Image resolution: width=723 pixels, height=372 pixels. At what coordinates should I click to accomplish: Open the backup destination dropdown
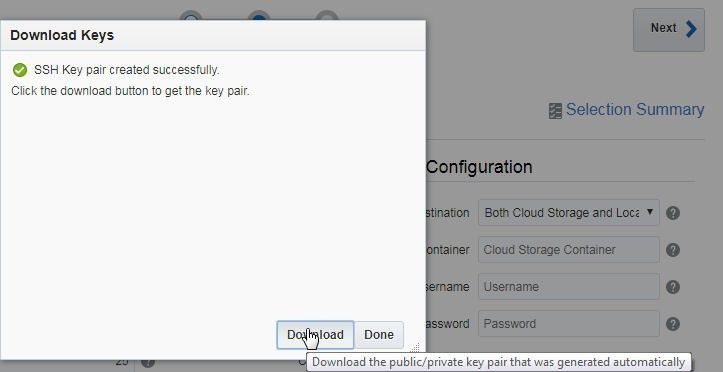(x=569, y=213)
